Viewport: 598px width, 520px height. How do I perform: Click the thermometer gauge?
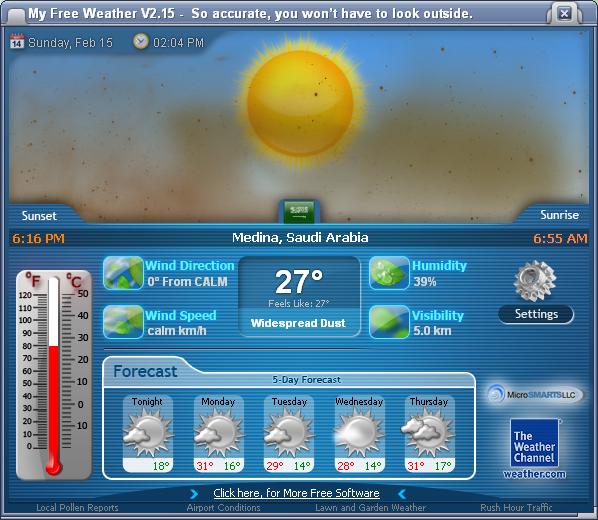click(54, 374)
